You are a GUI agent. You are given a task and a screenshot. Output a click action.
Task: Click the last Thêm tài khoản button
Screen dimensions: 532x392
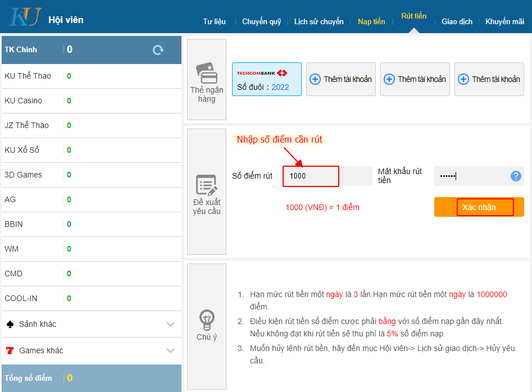pos(489,79)
